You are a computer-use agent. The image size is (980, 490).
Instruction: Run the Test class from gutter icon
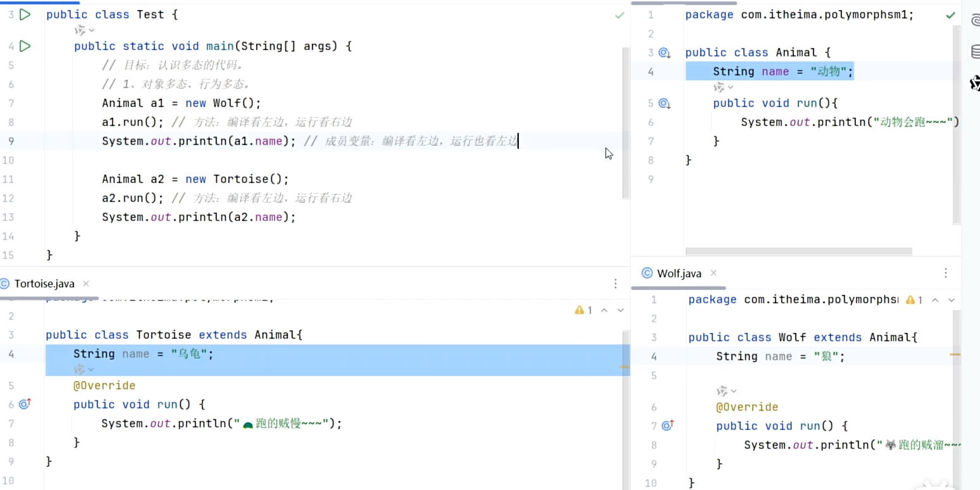[x=25, y=14]
